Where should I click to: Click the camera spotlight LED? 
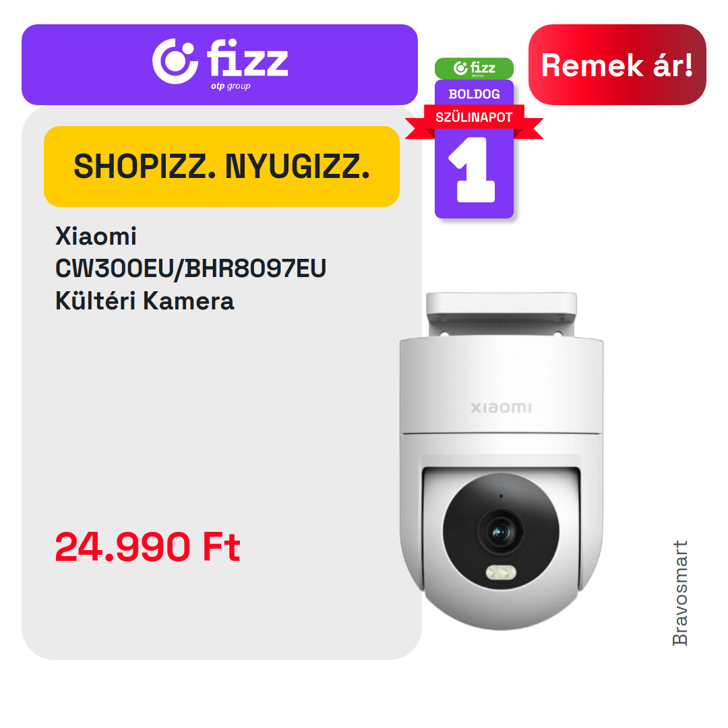(501, 572)
